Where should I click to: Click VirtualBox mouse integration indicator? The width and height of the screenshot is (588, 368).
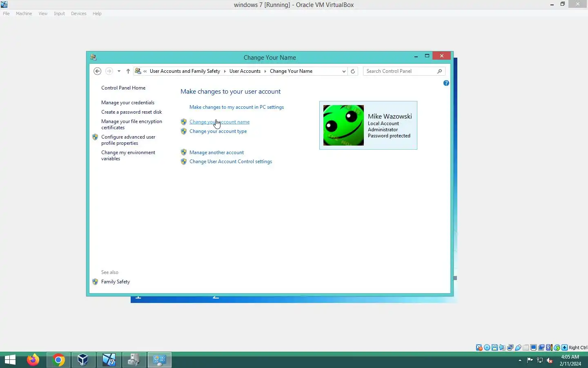pos(557,348)
